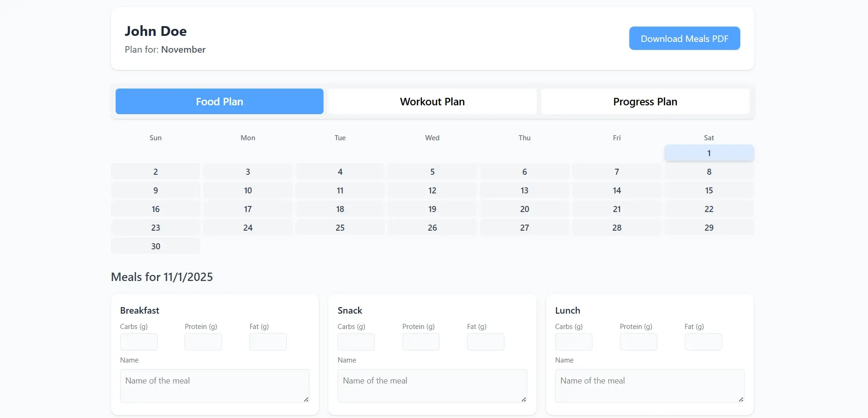Grab the Lunch name textarea resize handle
868x418 pixels.
click(x=741, y=399)
